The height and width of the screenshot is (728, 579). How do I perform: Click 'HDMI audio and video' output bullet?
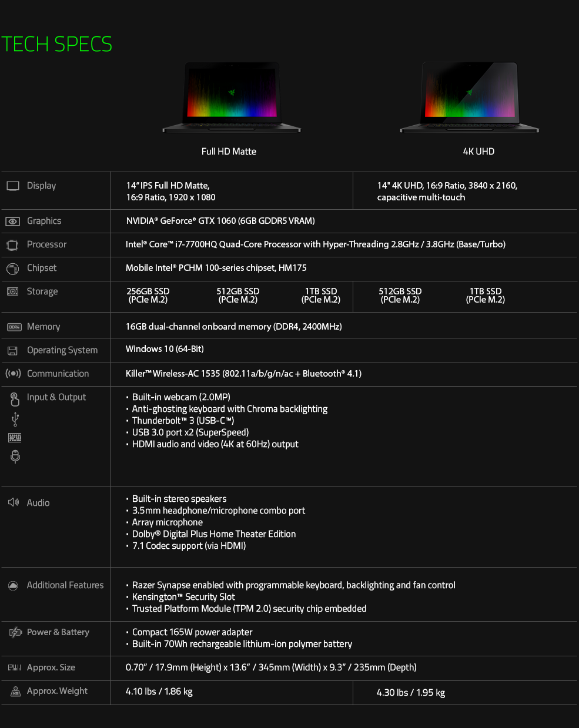[215, 444]
